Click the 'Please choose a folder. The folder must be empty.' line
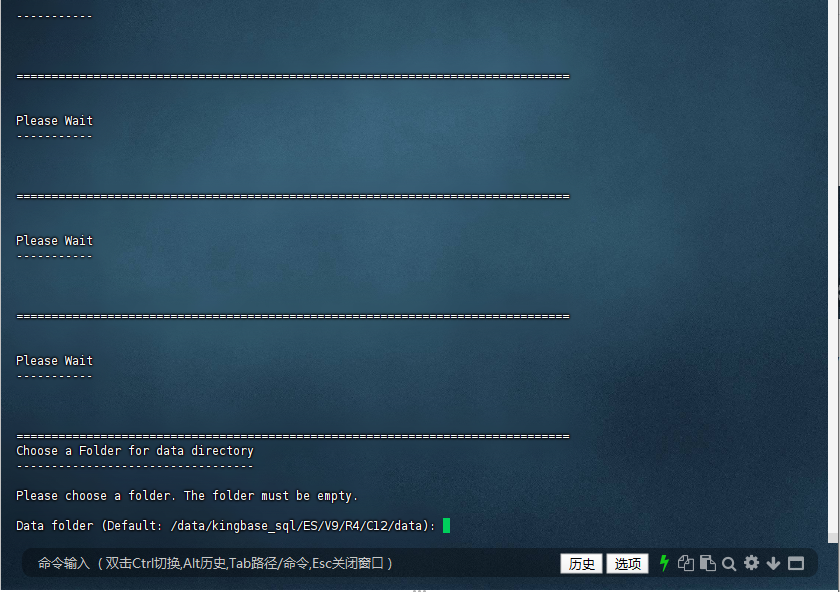The image size is (840, 592). [x=186, y=496]
